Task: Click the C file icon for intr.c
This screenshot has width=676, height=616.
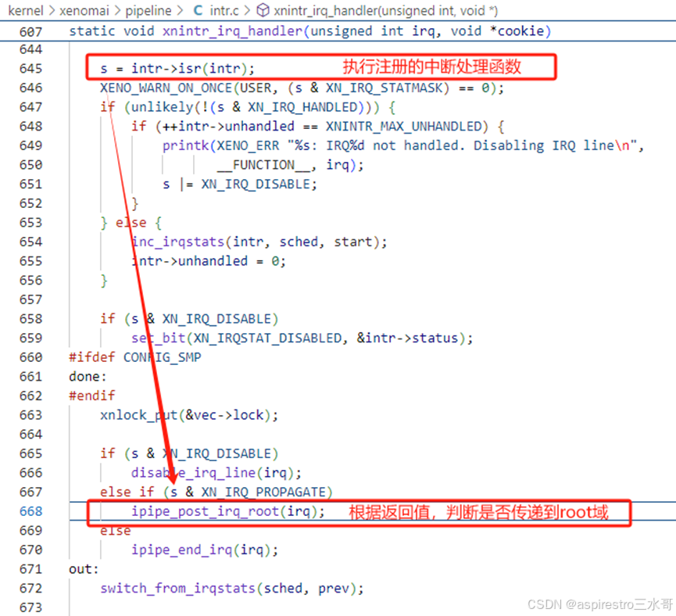Action: click(x=198, y=10)
